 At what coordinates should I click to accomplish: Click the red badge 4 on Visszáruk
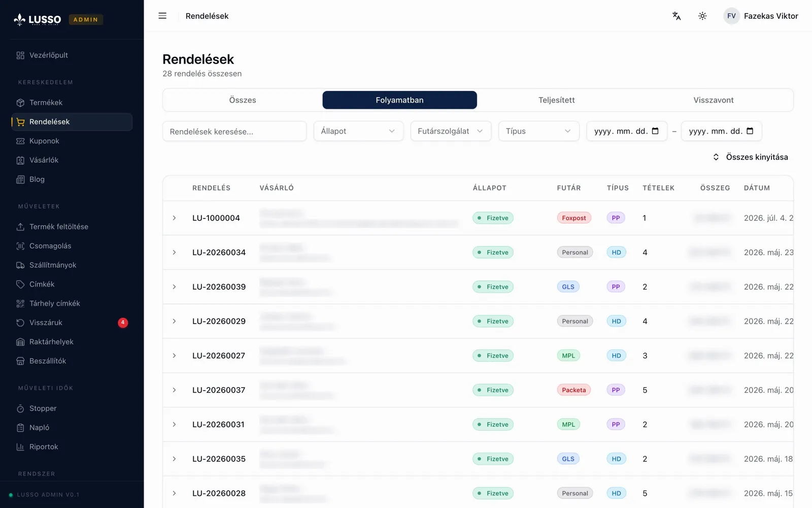point(123,323)
